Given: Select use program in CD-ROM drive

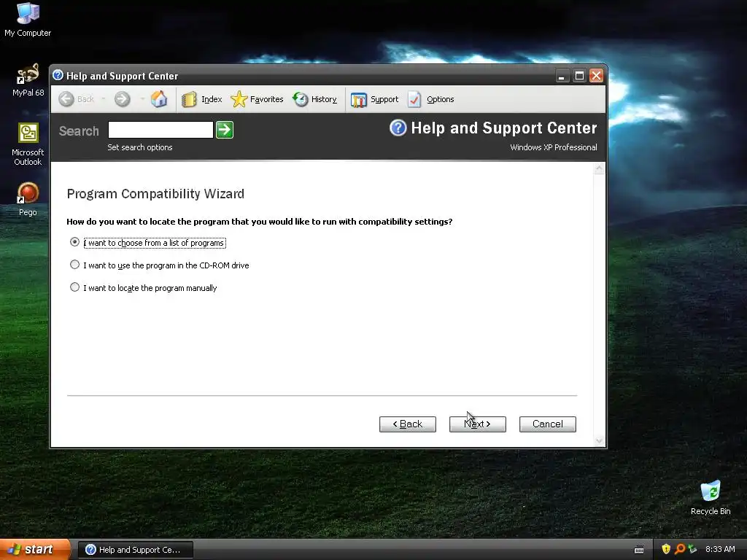Looking at the screenshot, I should (x=75, y=264).
